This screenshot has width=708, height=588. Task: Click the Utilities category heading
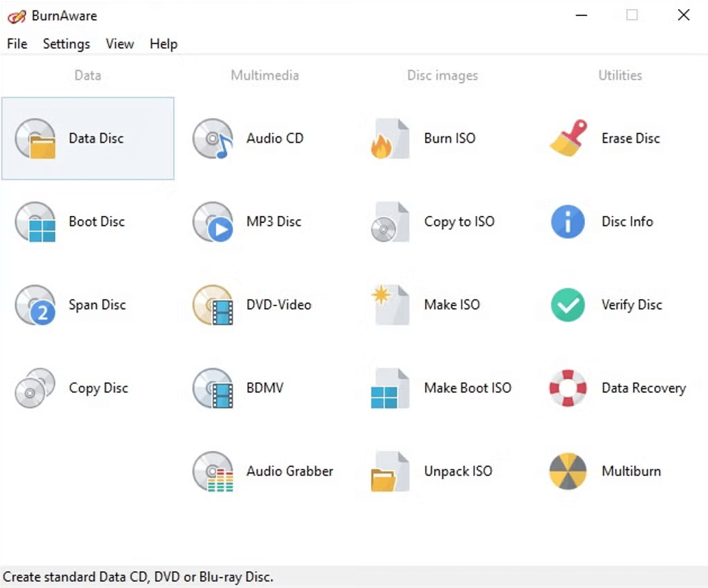(620, 75)
